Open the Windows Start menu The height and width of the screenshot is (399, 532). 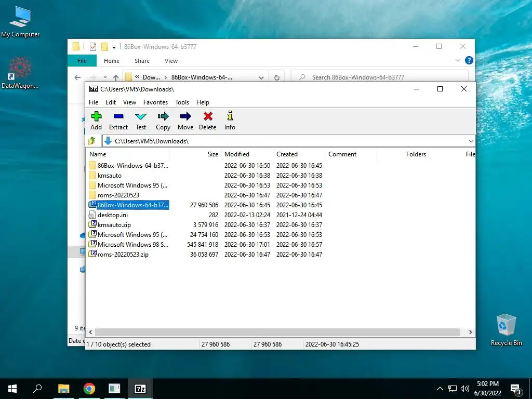pos(12,389)
